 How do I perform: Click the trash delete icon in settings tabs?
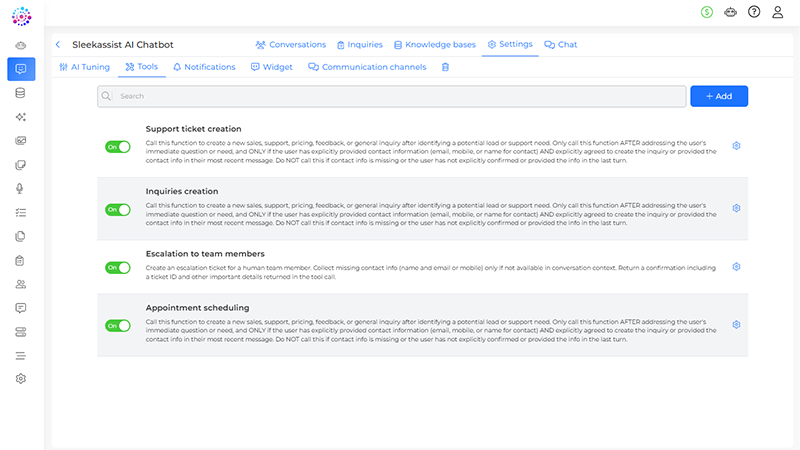pyautogui.click(x=445, y=67)
